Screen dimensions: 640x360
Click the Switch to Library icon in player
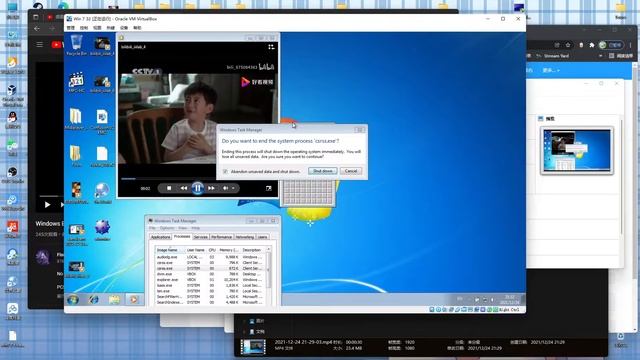click(271, 47)
